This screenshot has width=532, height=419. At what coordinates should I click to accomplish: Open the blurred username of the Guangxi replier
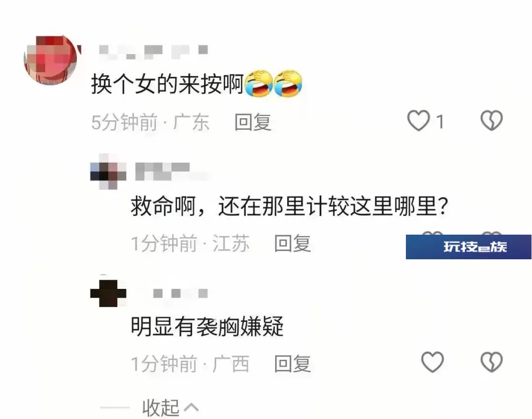point(180,293)
